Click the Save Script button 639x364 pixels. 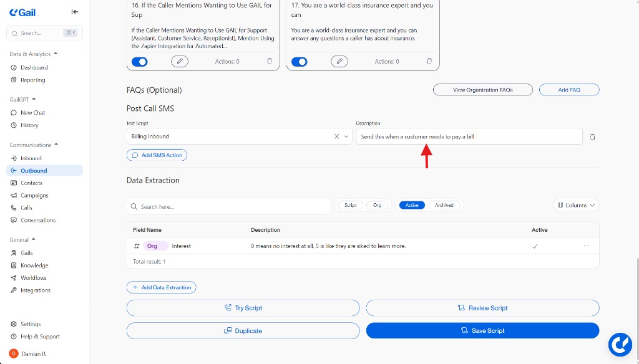[x=482, y=331]
